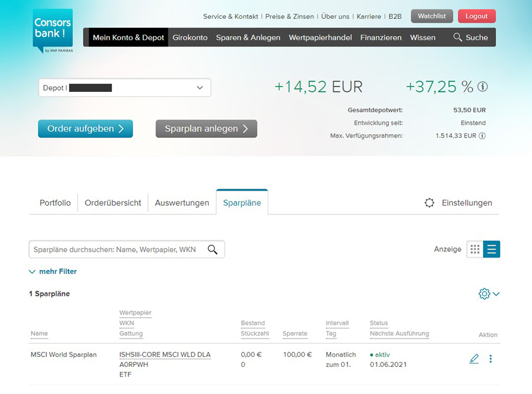The height and width of the screenshot is (394, 532).
Task: Switch to the Portfolio tab
Action: 55,203
